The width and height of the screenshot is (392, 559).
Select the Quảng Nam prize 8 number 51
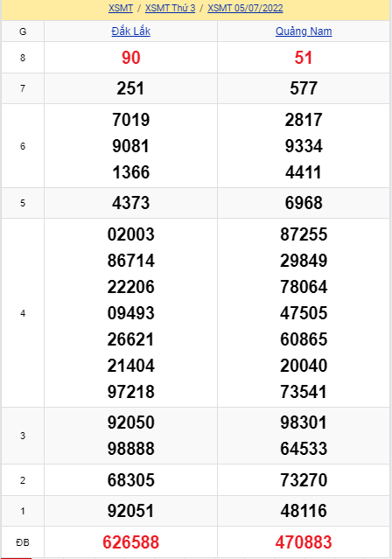[304, 58]
